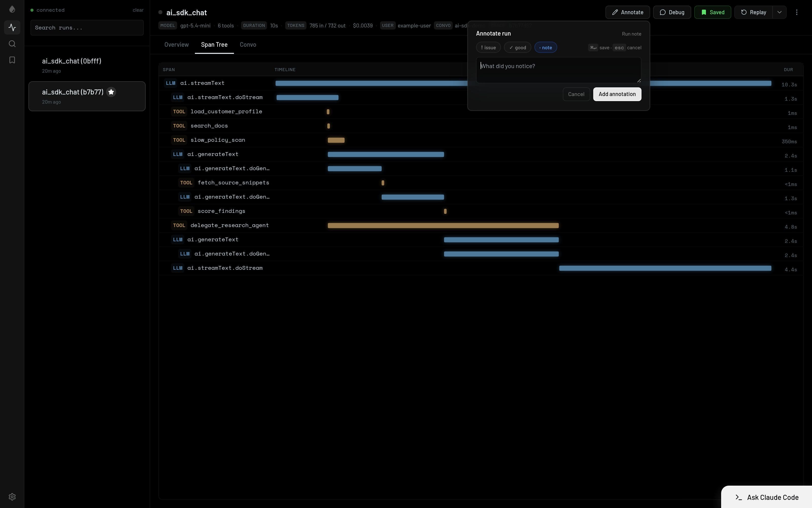Toggle the Saved bookmark button
Viewport: 812px width, 508px height.
tap(712, 12)
